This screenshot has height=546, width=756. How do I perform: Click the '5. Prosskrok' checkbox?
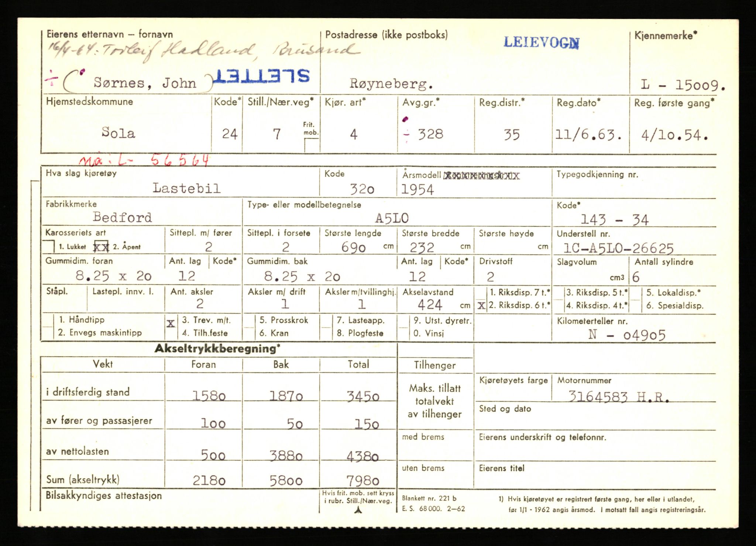250,321
